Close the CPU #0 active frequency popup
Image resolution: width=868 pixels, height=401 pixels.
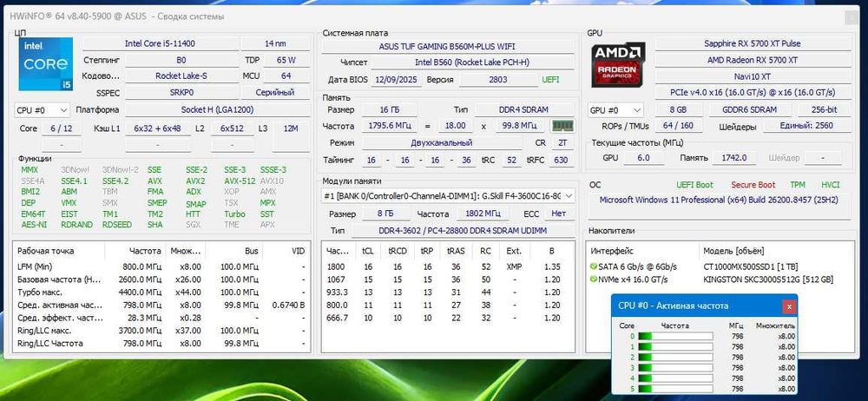pyautogui.click(x=789, y=306)
